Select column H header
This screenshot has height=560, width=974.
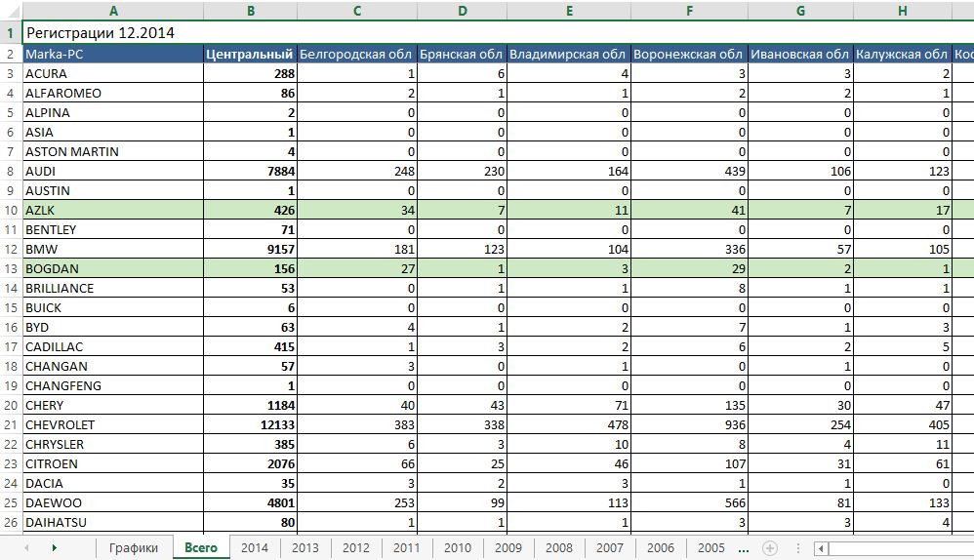[903, 11]
